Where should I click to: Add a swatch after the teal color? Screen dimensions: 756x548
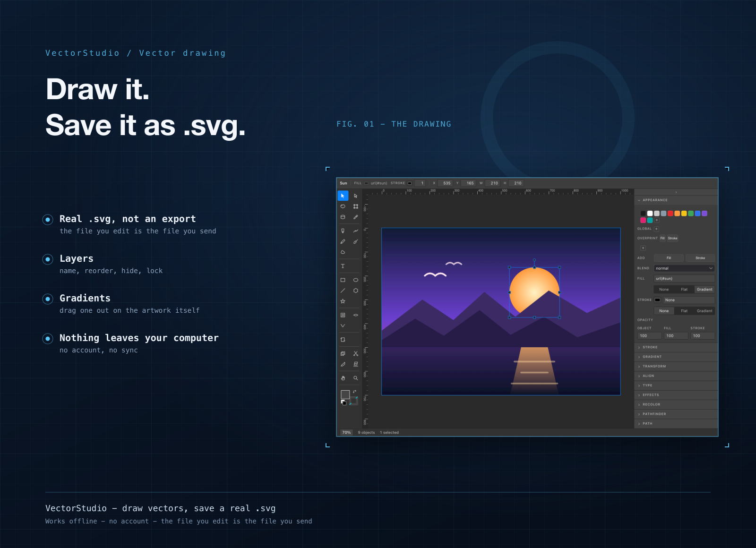tap(657, 220)
